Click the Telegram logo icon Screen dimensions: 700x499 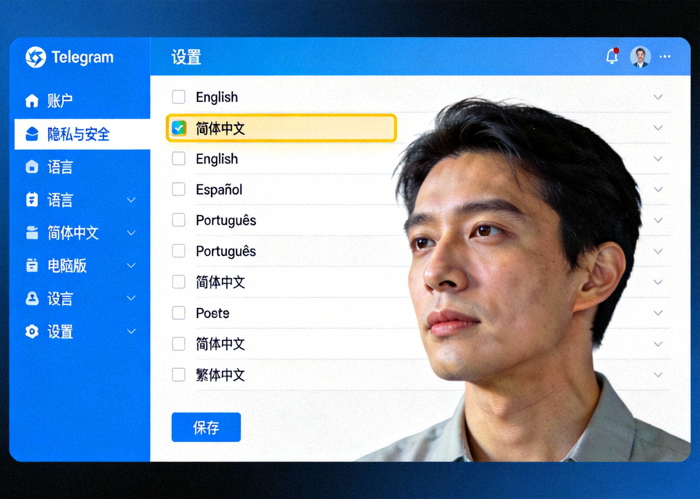(x=35, y=57)
